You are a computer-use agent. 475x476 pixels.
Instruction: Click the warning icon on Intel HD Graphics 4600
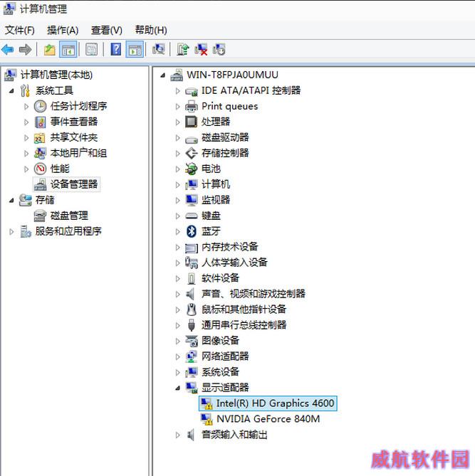click(x=207, y=403)
